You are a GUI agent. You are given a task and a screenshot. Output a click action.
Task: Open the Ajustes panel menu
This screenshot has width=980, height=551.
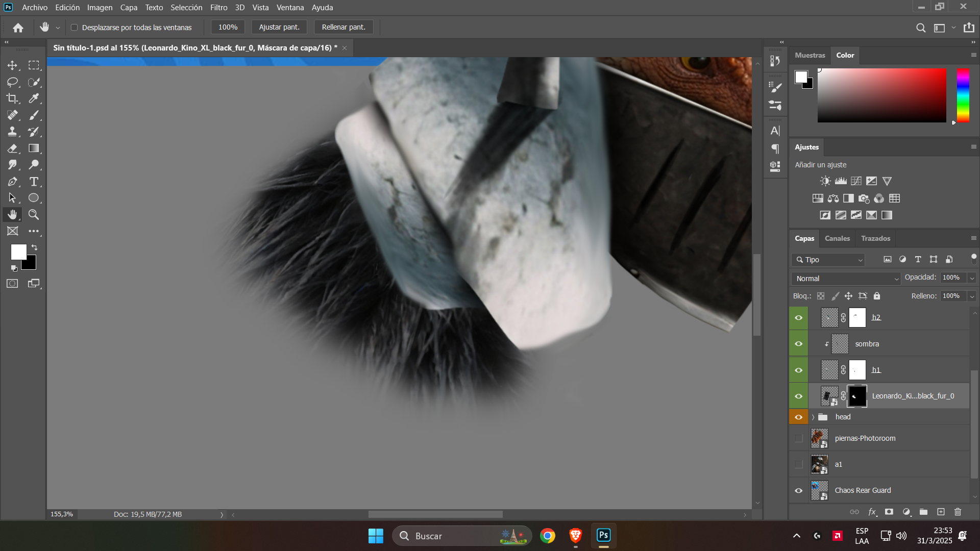tap(973, 147)
